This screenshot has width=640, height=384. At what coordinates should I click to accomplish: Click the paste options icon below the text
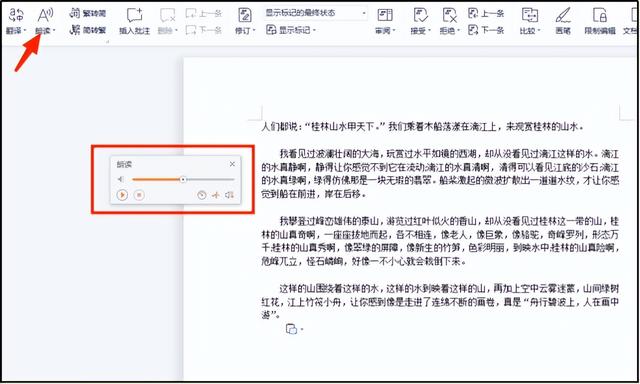point(291,329)
